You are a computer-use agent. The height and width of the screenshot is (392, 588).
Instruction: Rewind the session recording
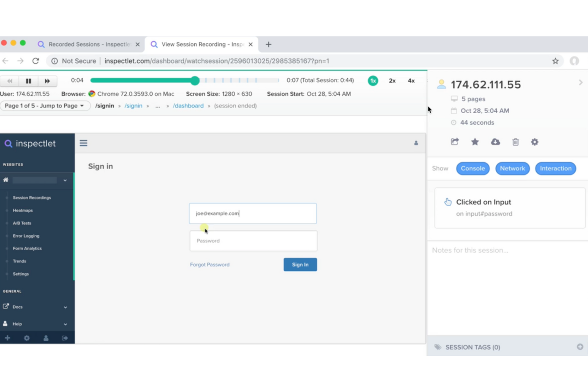[10, 81]
